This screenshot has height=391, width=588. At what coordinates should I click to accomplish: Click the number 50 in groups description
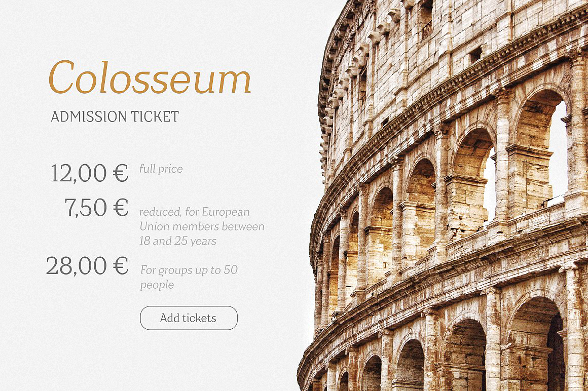tap(230, 270)
